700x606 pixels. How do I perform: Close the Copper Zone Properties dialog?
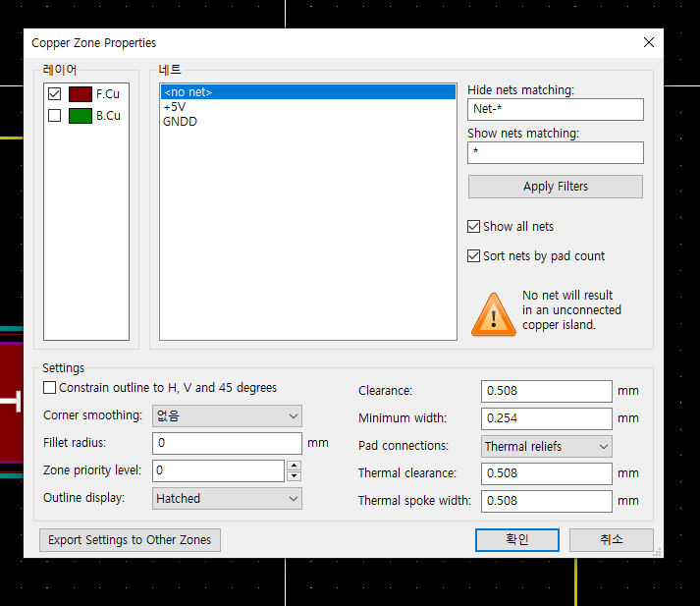(x=649, y=42)
